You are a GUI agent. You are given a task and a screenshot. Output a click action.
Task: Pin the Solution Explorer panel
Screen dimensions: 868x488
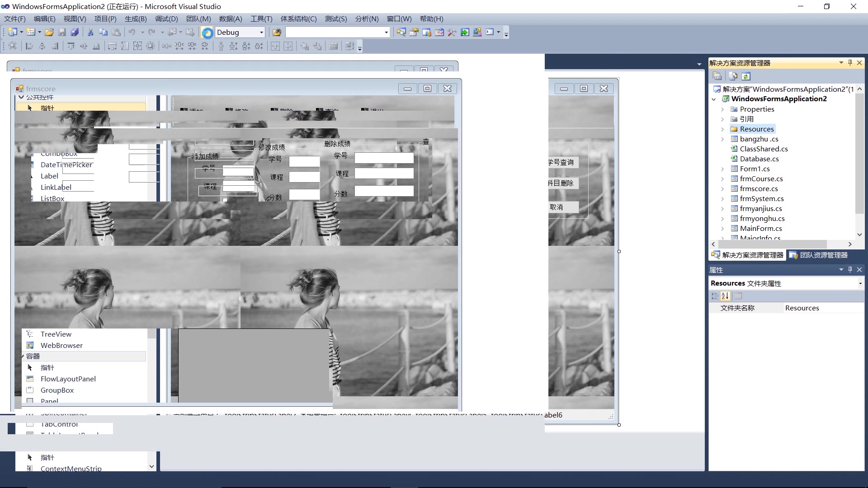(850, 63)
